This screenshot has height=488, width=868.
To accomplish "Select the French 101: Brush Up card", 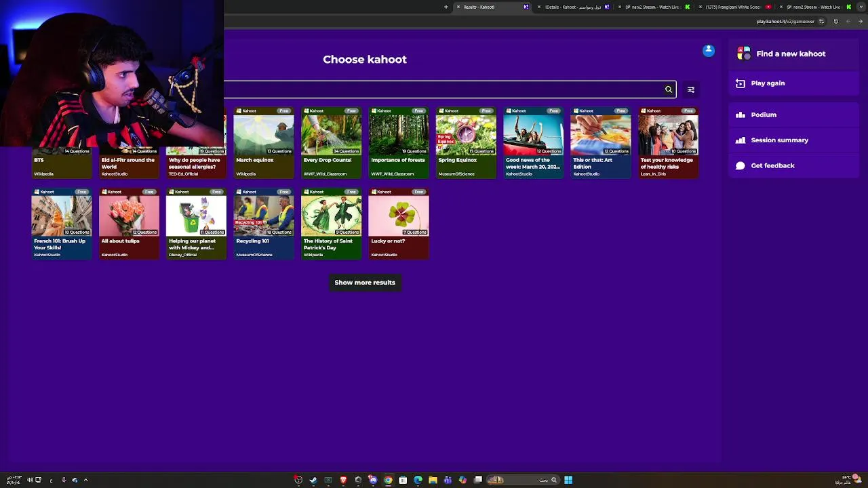I will [62, 224].
